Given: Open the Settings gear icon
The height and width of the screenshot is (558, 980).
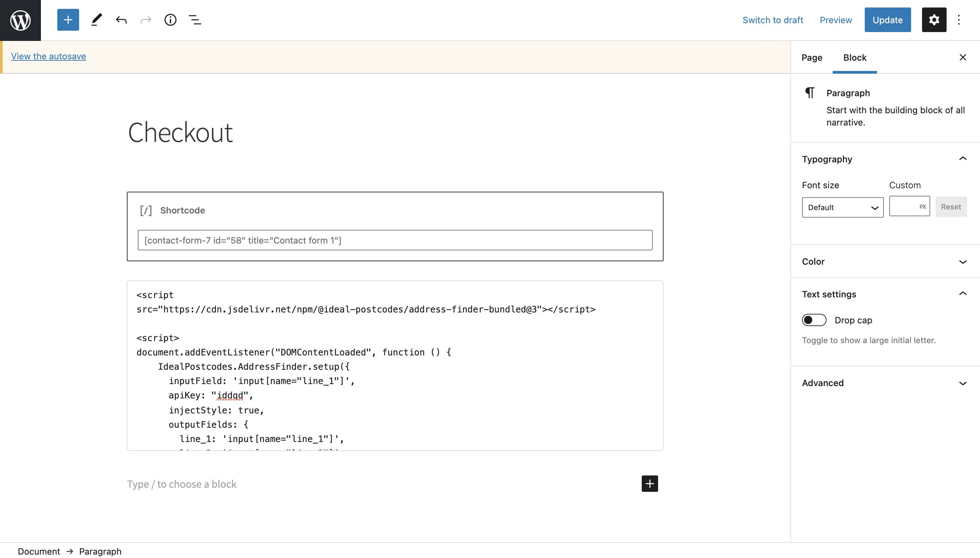Looking at the screenshot, I should (934, 19).
